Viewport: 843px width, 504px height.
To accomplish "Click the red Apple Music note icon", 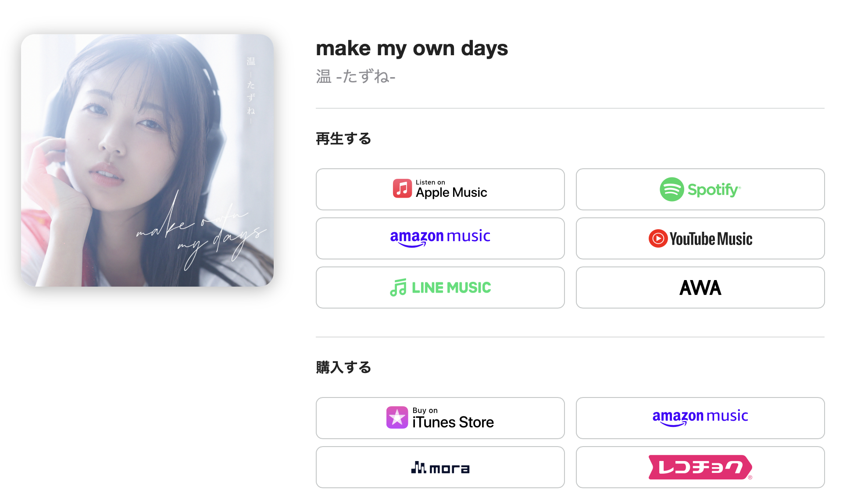I will 402,188.
